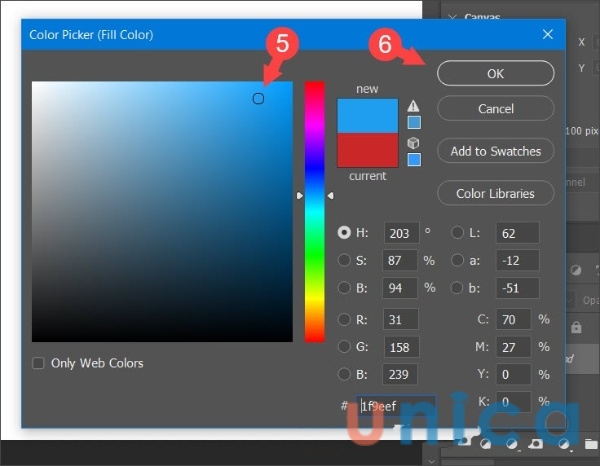Select the closest in-gamut color swatch
Screen dimensions: 600x466
tap(414, 122)
